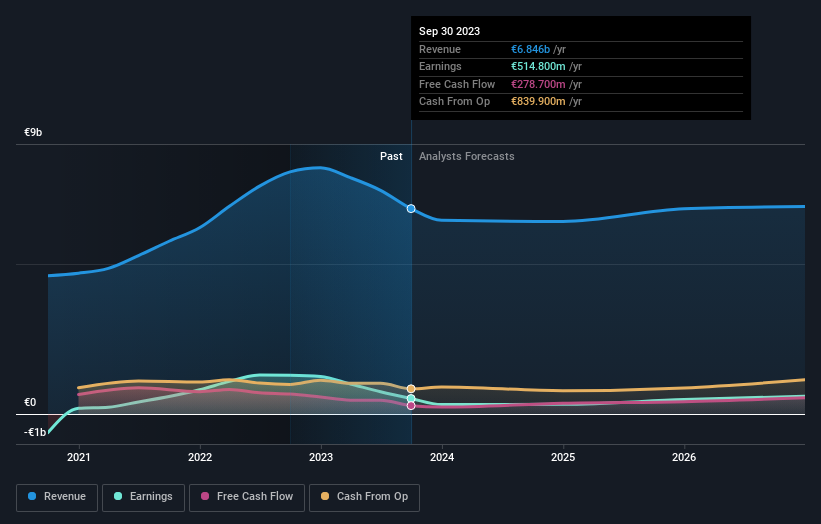821x524 pixels.
Task: Click the 2021 x-axis label
Action: [79, 458]
